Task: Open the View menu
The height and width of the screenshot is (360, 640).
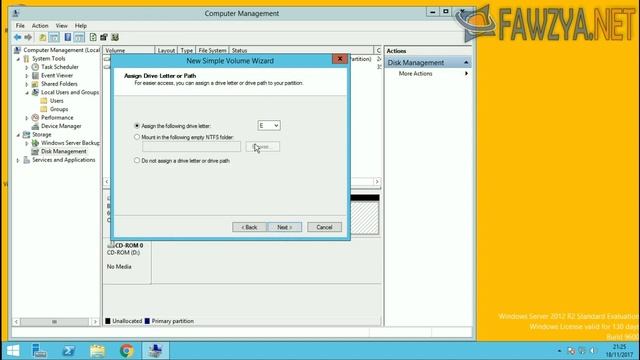Action: (x=62, y=26)
